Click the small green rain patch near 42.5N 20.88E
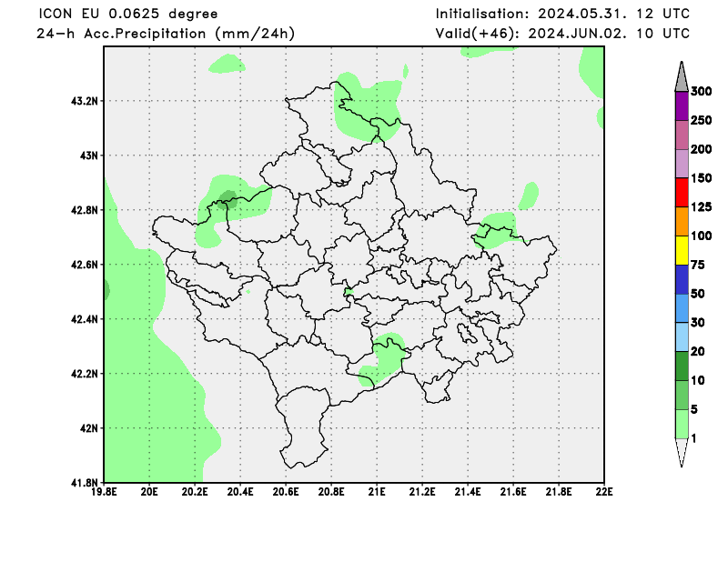 (349, 291)
